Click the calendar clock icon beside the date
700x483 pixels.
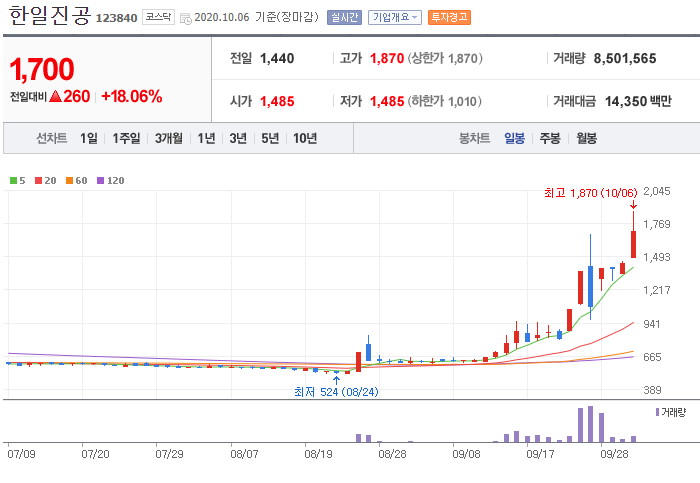[186, 19]
